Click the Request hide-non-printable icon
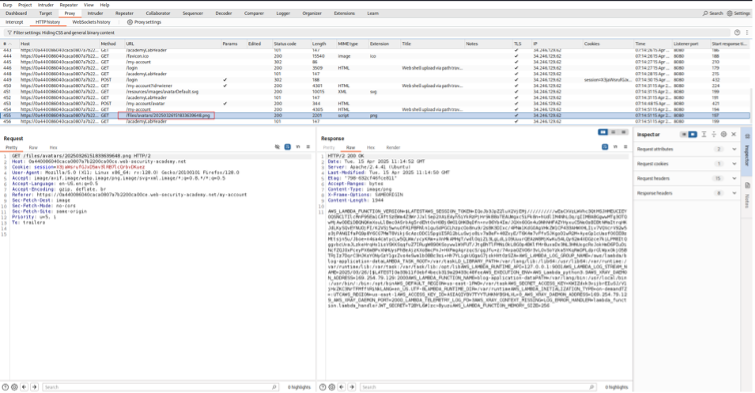 click(x=277, y=147)
